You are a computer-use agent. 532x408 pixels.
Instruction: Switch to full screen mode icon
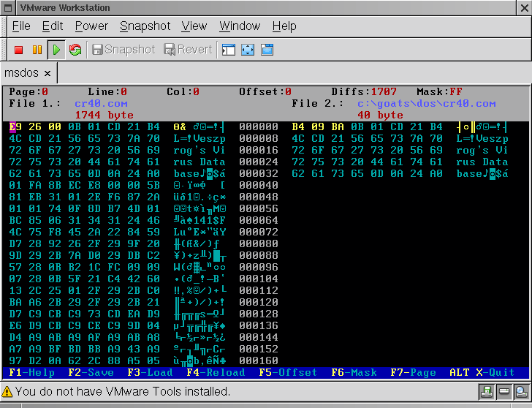(248, 50)
